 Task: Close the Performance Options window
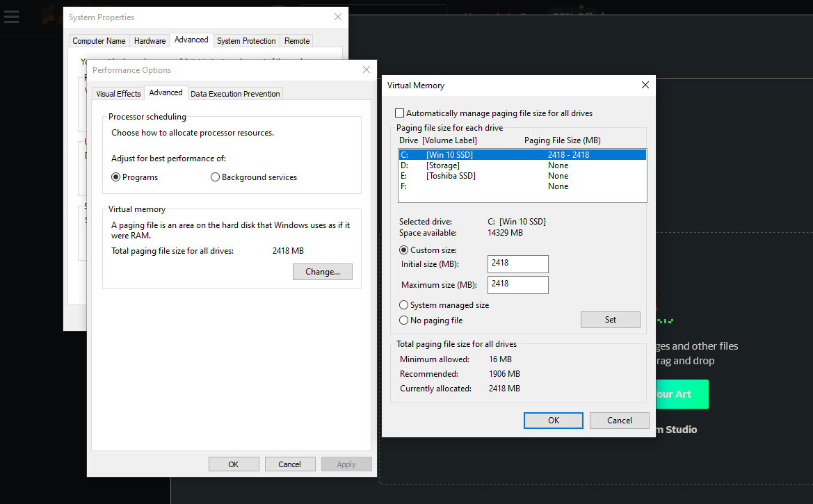[366, 70]
